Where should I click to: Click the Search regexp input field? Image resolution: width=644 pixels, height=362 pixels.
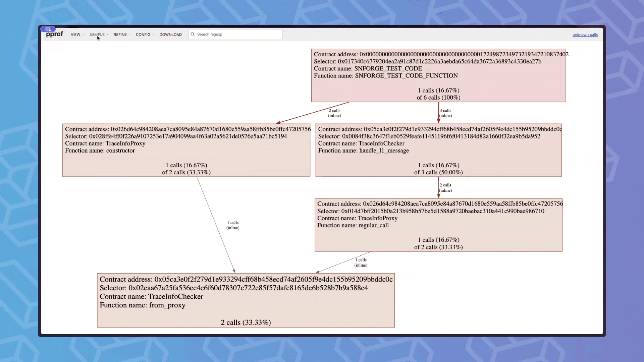pyautogui.click(x=238, y=34)
